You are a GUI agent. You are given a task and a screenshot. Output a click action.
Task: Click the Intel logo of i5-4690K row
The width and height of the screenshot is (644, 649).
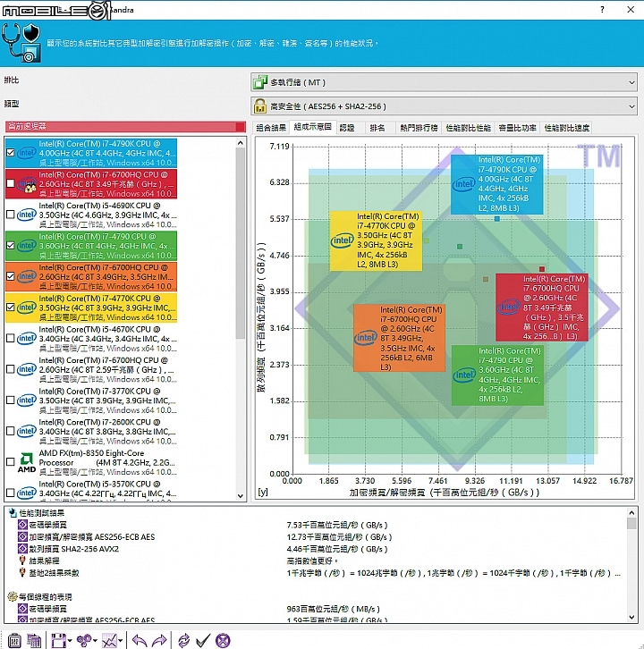(27, 215)
